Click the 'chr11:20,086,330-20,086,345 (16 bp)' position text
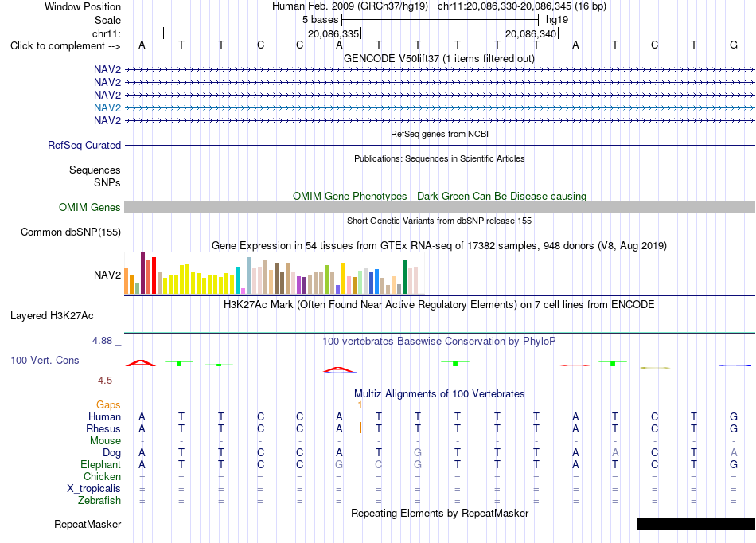The width and height of the screenshot is (756, 543). click(x=522, y=6)
